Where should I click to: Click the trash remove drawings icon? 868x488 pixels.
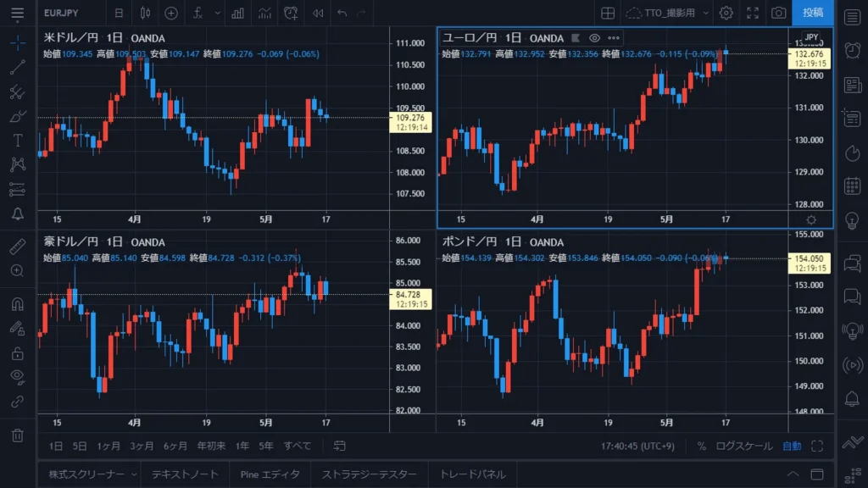click(x=17, y=435)
